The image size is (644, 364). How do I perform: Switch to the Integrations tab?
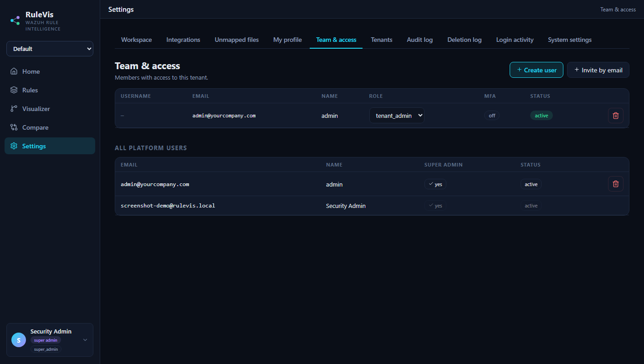click(183, 40)
